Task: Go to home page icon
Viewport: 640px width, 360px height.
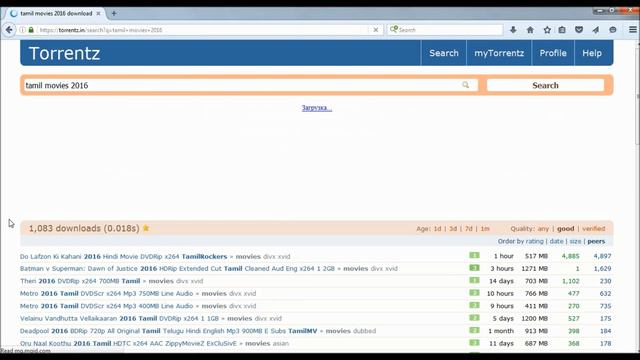Action: 530,30
